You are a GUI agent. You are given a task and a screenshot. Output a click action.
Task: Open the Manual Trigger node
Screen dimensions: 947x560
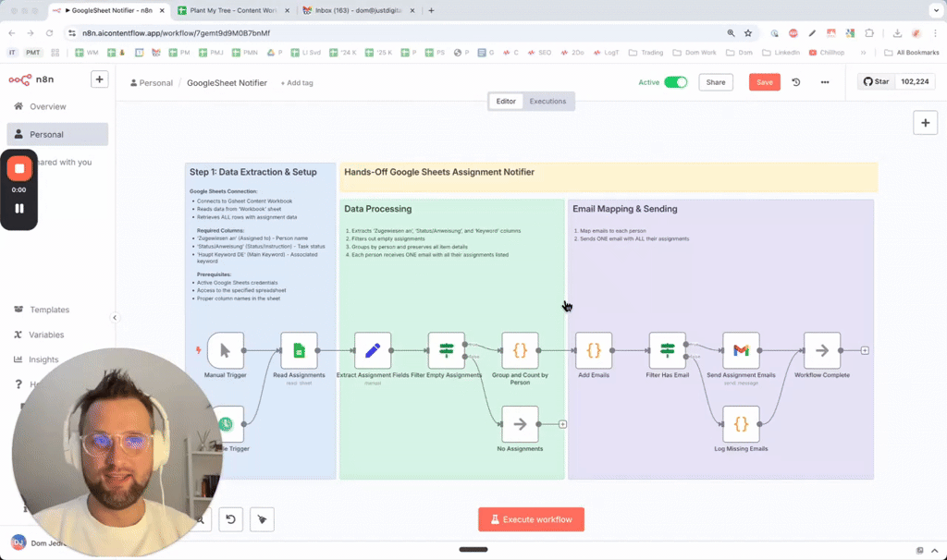(226, 350)
